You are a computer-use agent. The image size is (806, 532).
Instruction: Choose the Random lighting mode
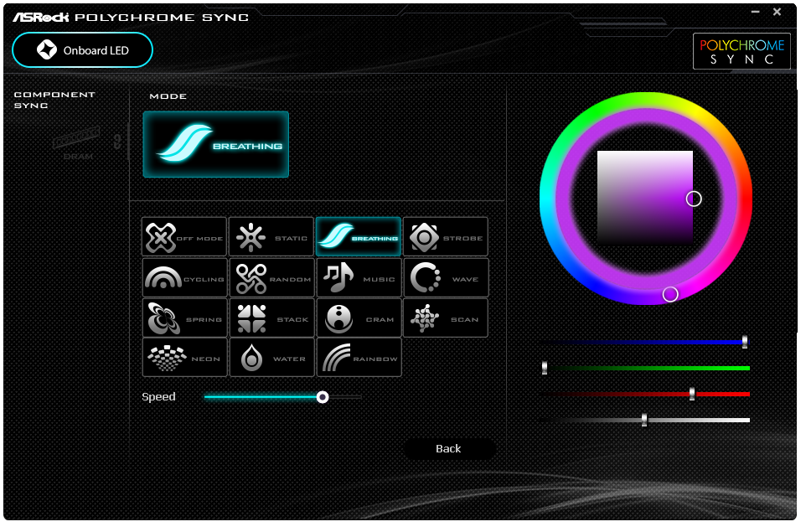pyautogui.click(x=272, y=278)
